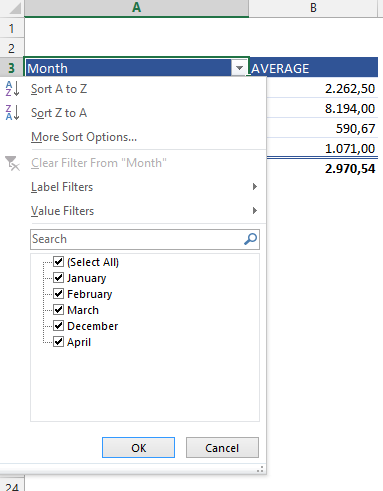Click the April label in list
Image resolution: width=383 pixels, height=491 pixels.
pos(79,342)
